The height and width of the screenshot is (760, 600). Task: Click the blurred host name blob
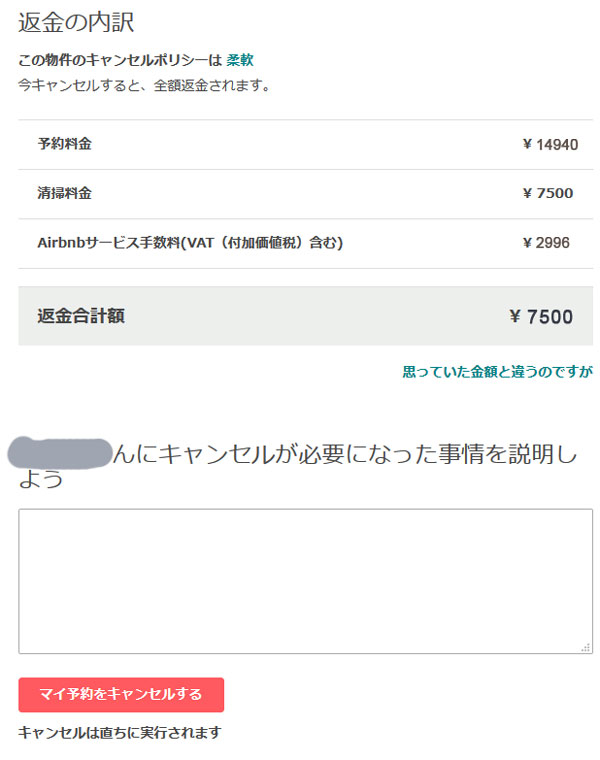pos(61,453)
